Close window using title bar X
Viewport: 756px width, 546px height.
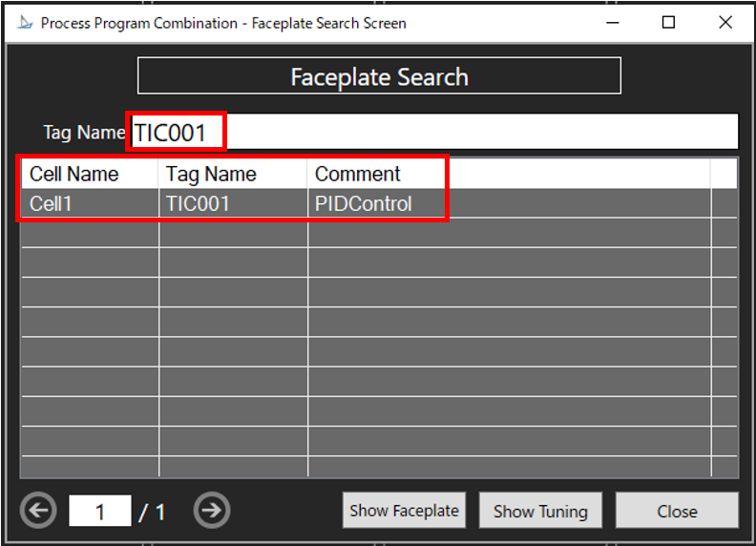[x=724, y=23]
